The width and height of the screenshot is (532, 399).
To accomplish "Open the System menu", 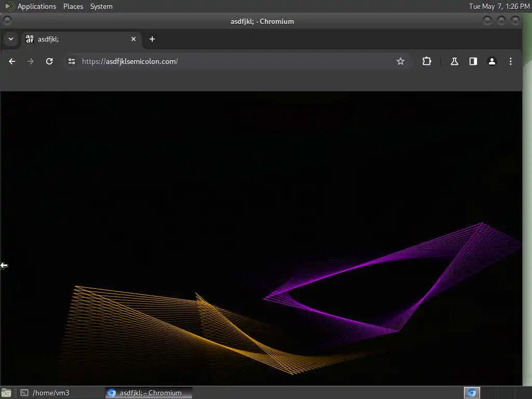I will coord(101,6).
